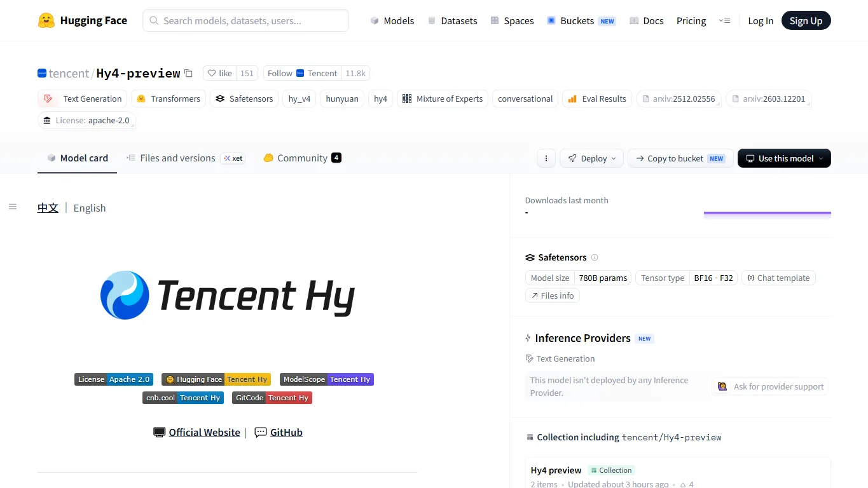Viewport: 868px width, 488px height.
Task: Go to Models in top navigation
Action: point(392,20)
